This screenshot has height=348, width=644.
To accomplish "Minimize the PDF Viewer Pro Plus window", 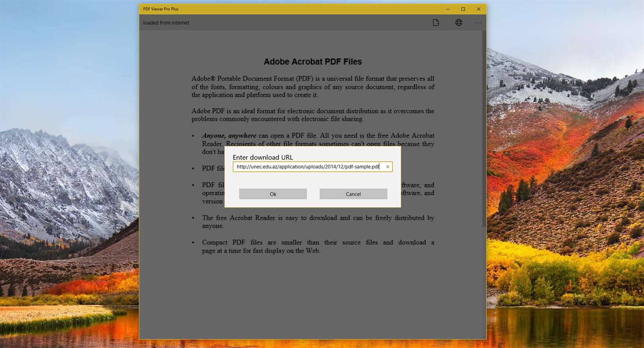I will point(448,9).
